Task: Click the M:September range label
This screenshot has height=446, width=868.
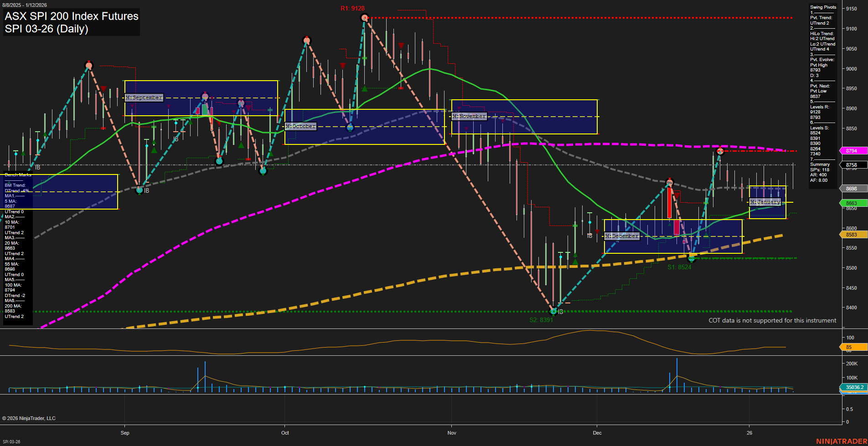Action: click(144, 97)
